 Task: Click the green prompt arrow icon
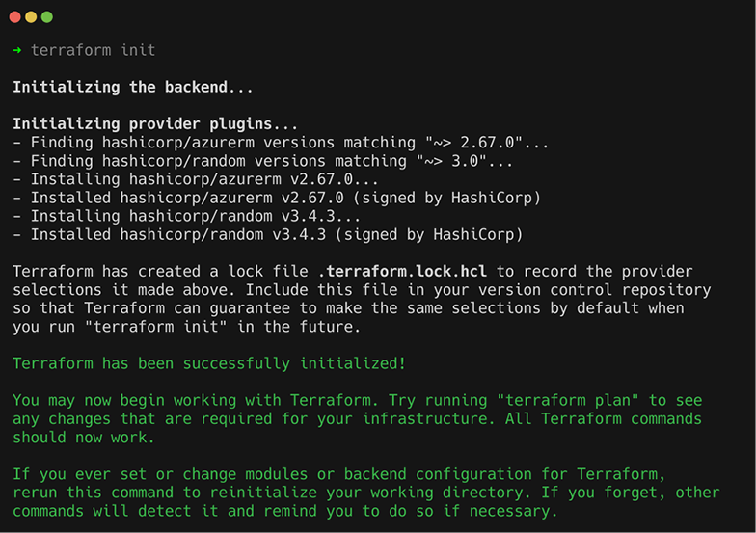click(17, 50)
